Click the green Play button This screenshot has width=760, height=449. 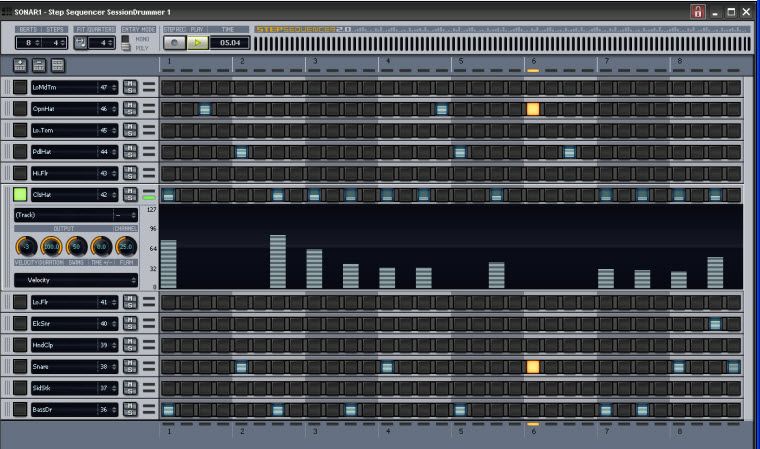point(197,43)
